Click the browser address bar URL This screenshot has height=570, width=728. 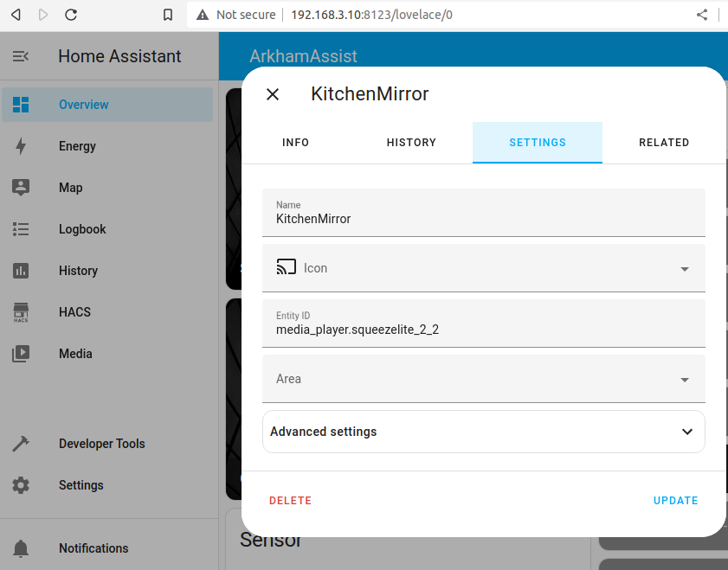point(371,15)
